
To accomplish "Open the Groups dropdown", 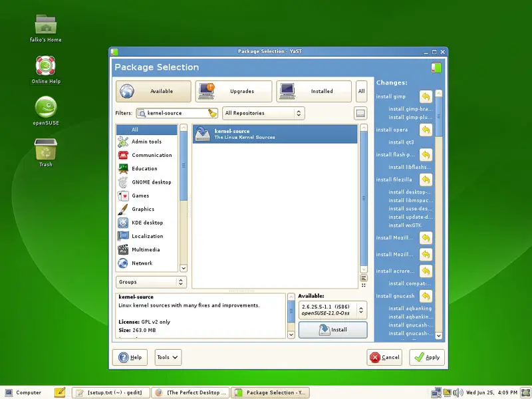I will pyautogui.click(x=152, y=282).
